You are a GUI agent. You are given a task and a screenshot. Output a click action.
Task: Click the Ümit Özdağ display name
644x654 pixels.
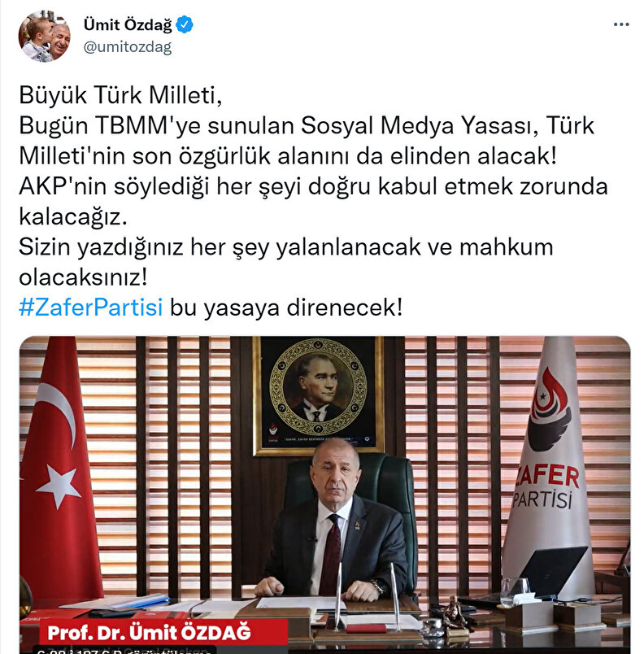[x=128, y=24]
